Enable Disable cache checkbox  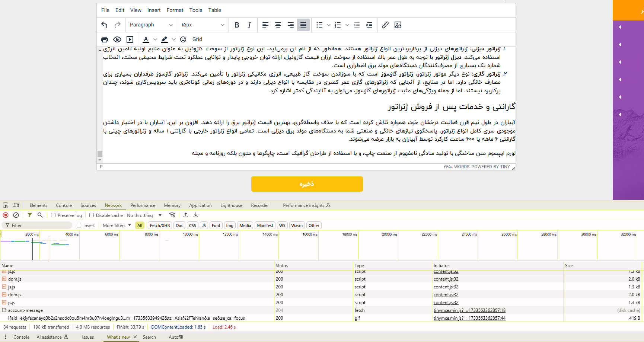click(92, 215)
